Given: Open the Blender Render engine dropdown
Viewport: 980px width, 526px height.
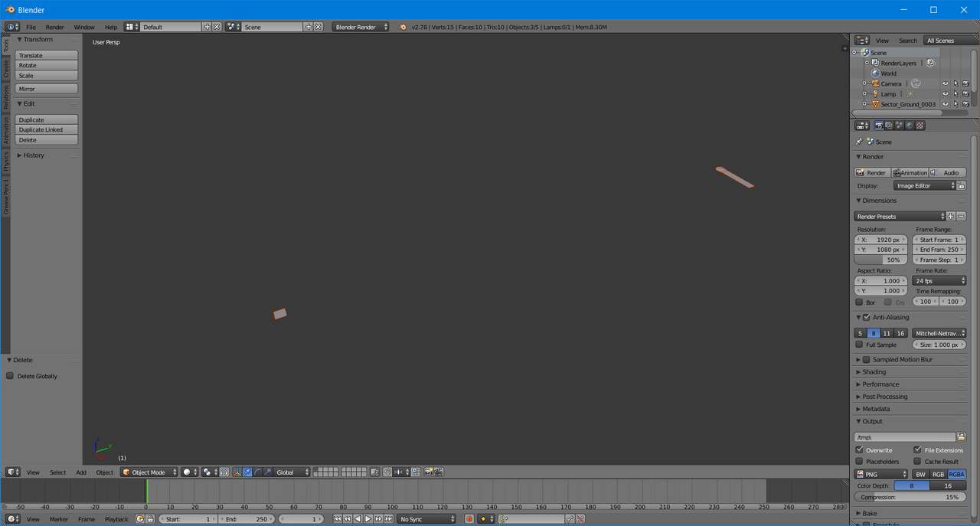Looking at the screenshot, I should [361, 27].
